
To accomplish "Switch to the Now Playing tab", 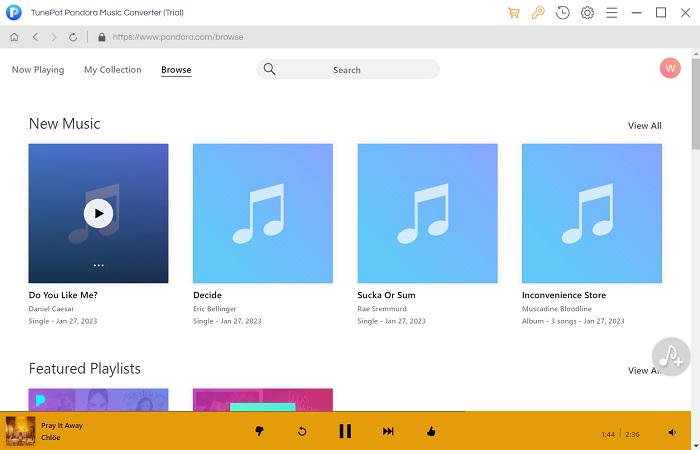I will [38, 70].
